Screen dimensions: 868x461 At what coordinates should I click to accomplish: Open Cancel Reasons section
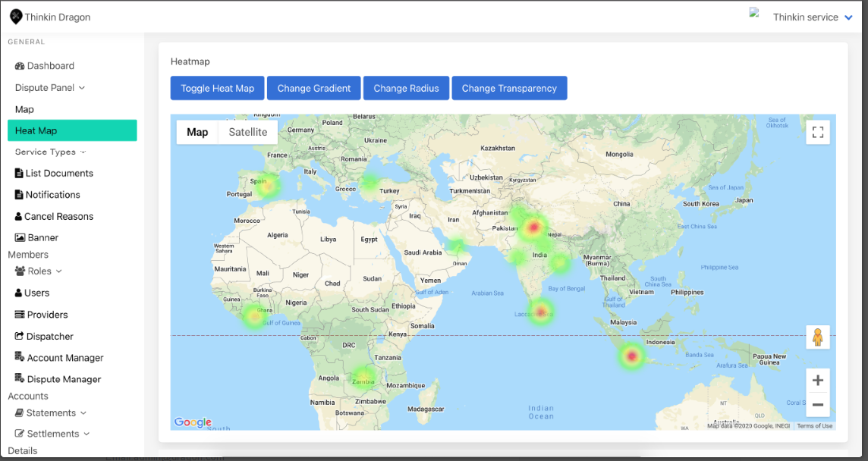[58, 217]
